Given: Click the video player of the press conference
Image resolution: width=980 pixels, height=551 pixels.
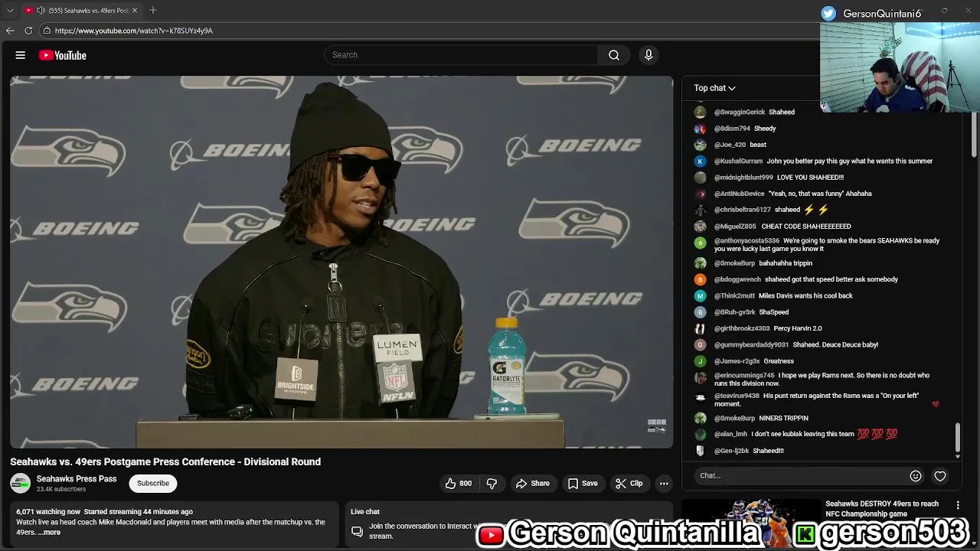Looking at the screenshot, I should coord(341,262).
